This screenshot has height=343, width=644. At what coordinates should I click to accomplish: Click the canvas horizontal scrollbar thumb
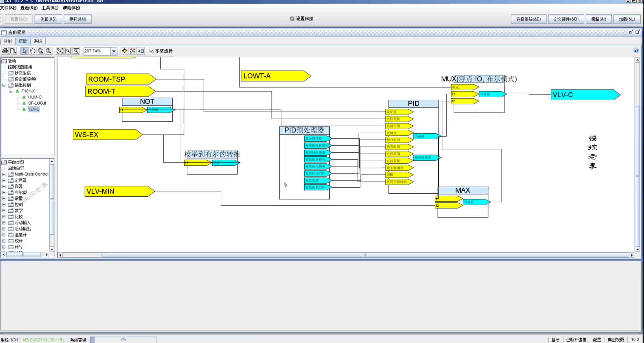365,255
